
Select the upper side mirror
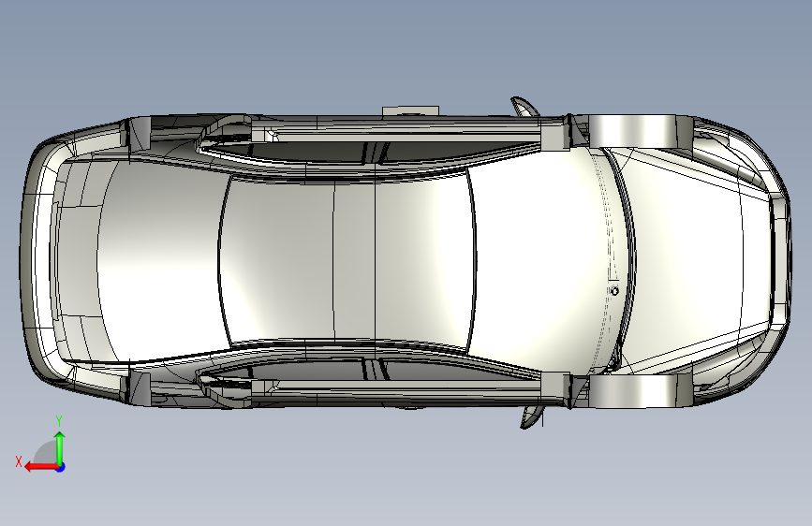click(x=525, y=106)
